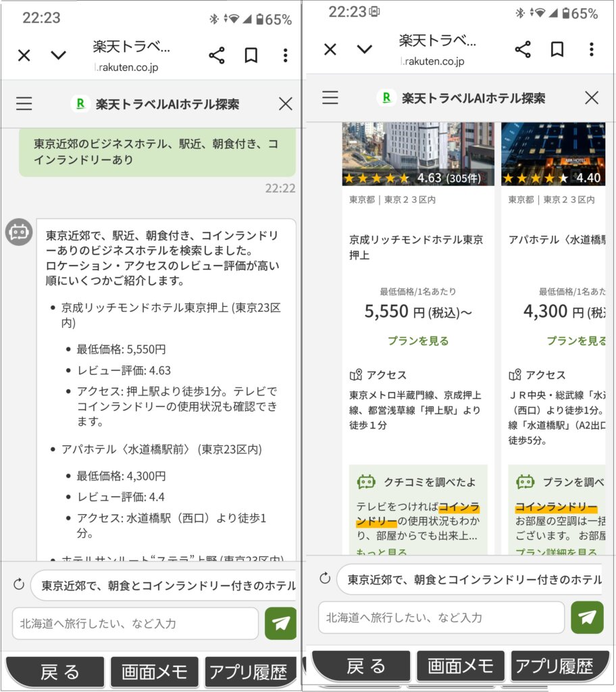Open the hamburger menu on the right screen

click(x=330, y=97)
